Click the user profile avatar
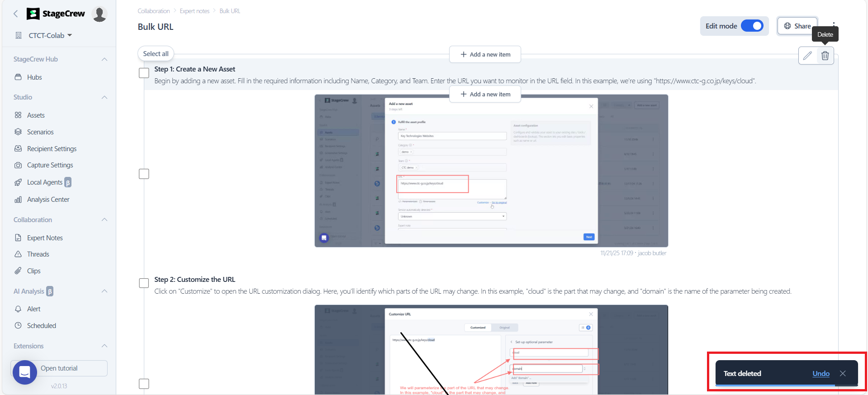This screenshot has height=395, width=868. tap(99, 14)
